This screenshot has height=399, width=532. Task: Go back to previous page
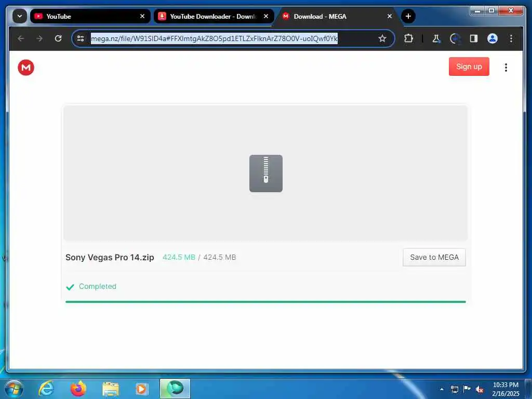point(21,38)
